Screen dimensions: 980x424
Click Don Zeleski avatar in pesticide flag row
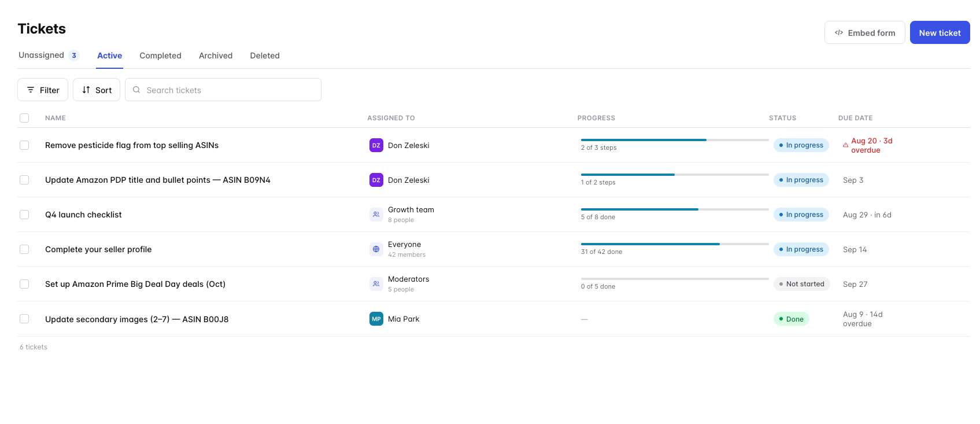click(x=376, y=145)
